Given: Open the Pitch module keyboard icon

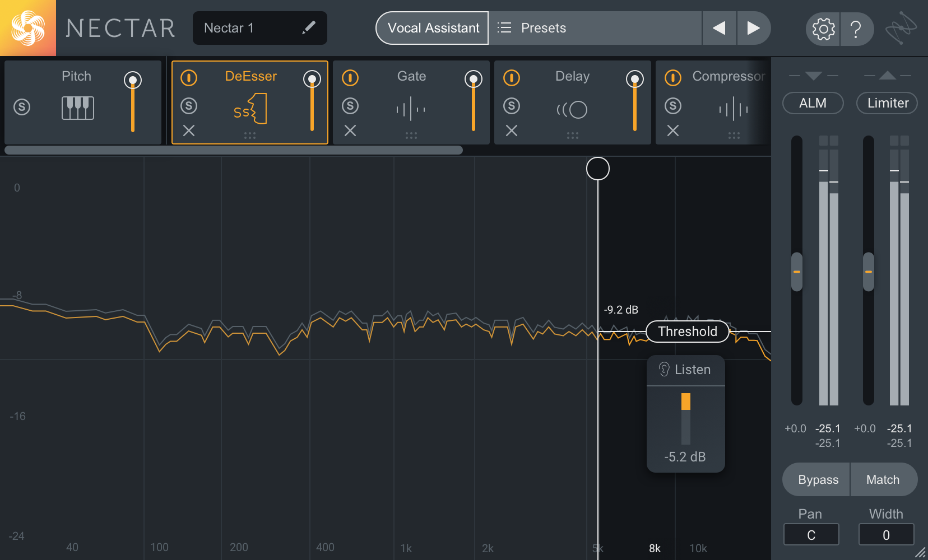Looking at the screenshot, I should pos(78,108).
